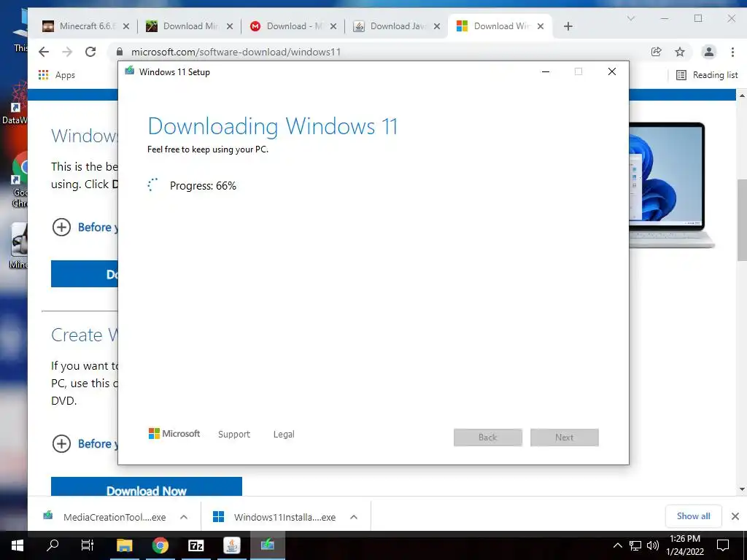Click the Progress: 66% text
The image size is (747, 560).
[203, 186]
